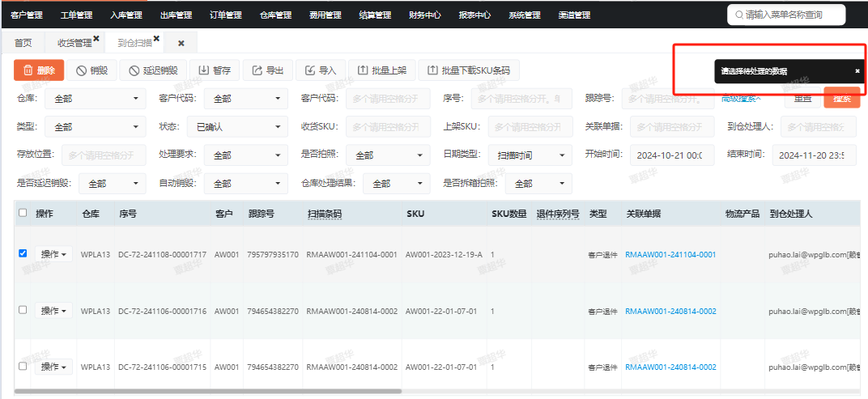The image size is (868, 399).
Task: Switch to the 到仓扫描 tab
Action: coord(134,43)
